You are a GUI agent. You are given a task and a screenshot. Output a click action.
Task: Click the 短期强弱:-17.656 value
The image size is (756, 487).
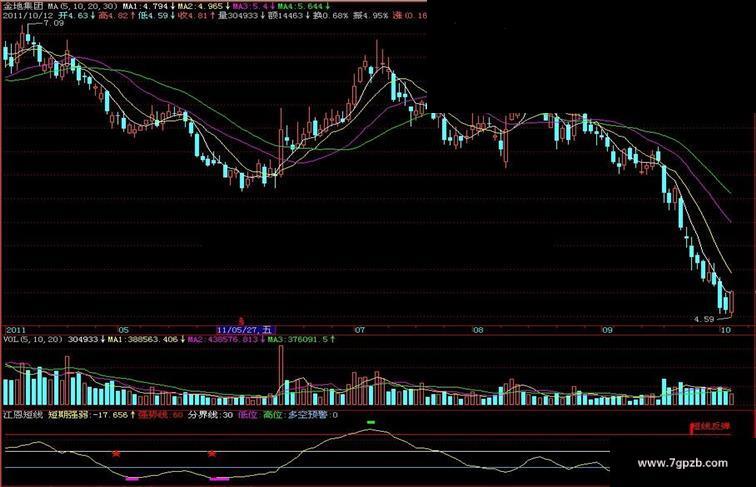(x=88, y=415)
